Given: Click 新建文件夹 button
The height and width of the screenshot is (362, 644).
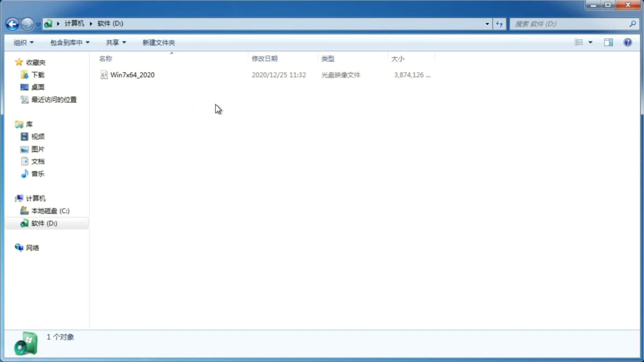Looking at the screenshot, I should [158, 42].
